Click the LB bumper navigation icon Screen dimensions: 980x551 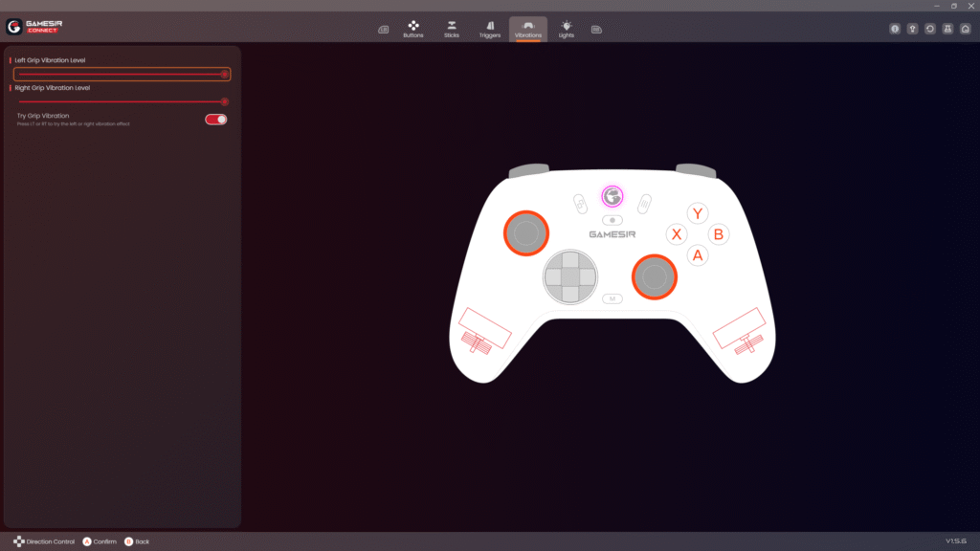click(383, 30)
